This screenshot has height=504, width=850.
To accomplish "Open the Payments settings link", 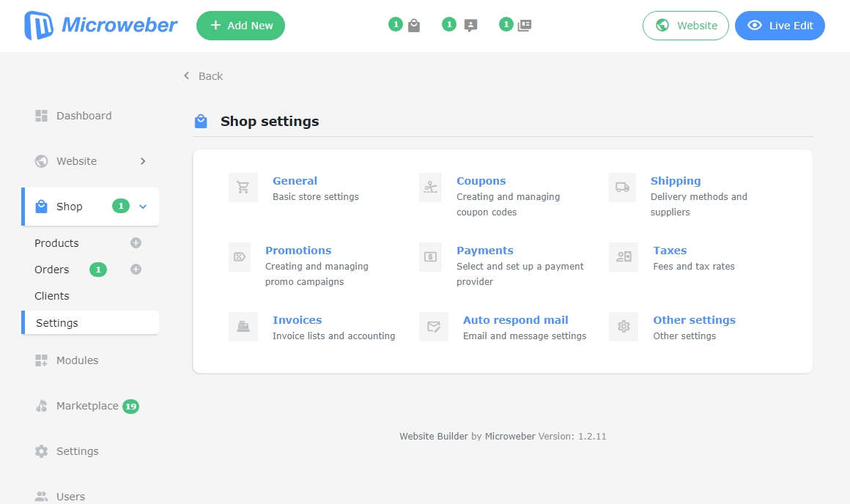I will 484,251.
